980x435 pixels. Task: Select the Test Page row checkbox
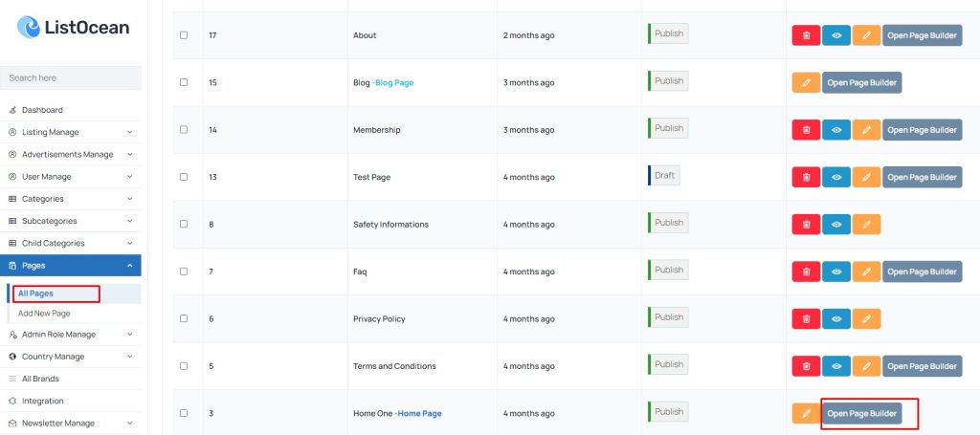click(x=184, y=177)
